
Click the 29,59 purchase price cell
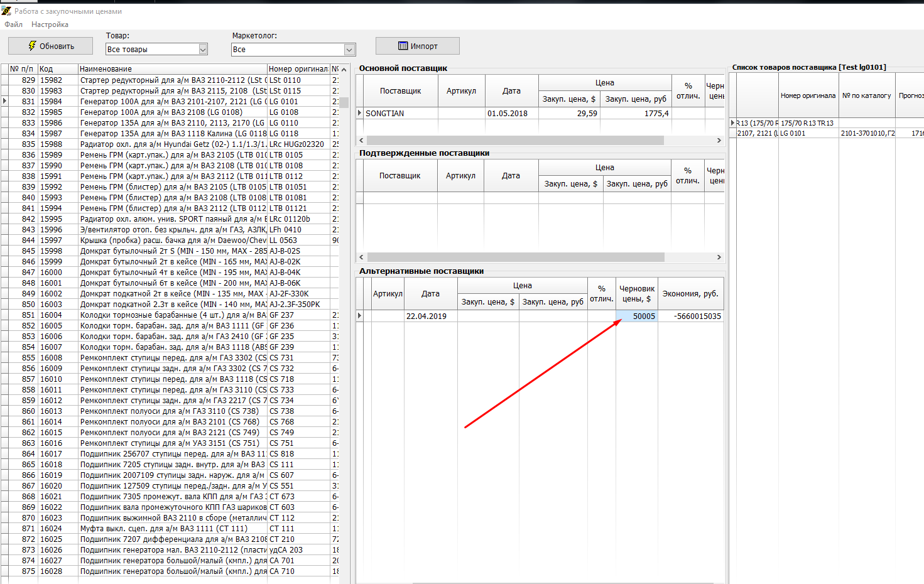tap(568, 113)
